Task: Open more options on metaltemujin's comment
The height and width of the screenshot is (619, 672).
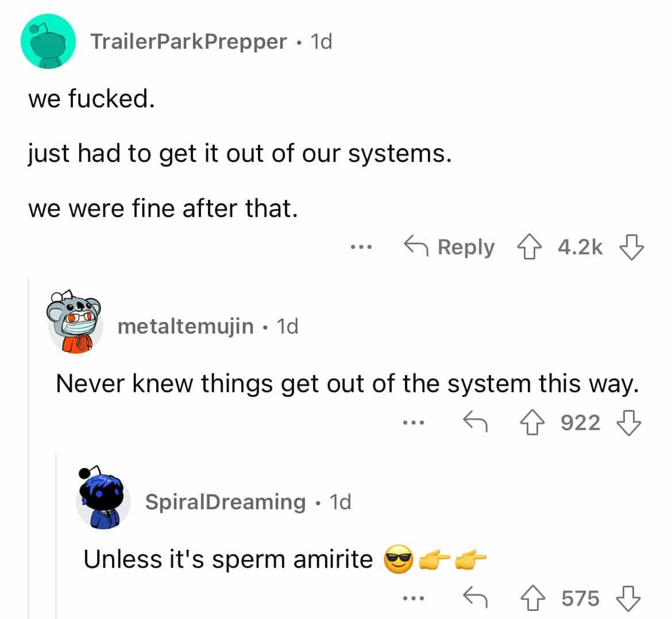Action: tap(412, 423)
